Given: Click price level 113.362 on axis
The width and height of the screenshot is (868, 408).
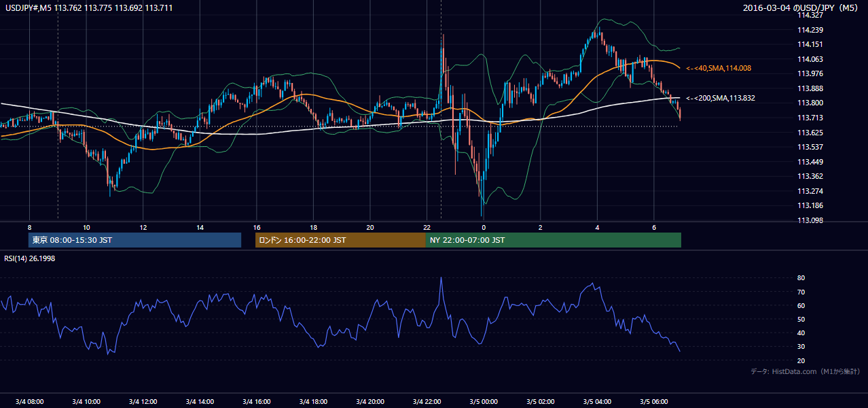Looking at the screenshot, I should pyautogui.click(x=810, y=176).
